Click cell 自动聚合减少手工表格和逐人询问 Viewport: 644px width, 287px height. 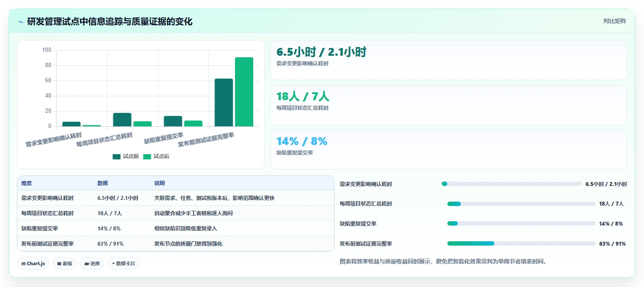pos(194,213)
